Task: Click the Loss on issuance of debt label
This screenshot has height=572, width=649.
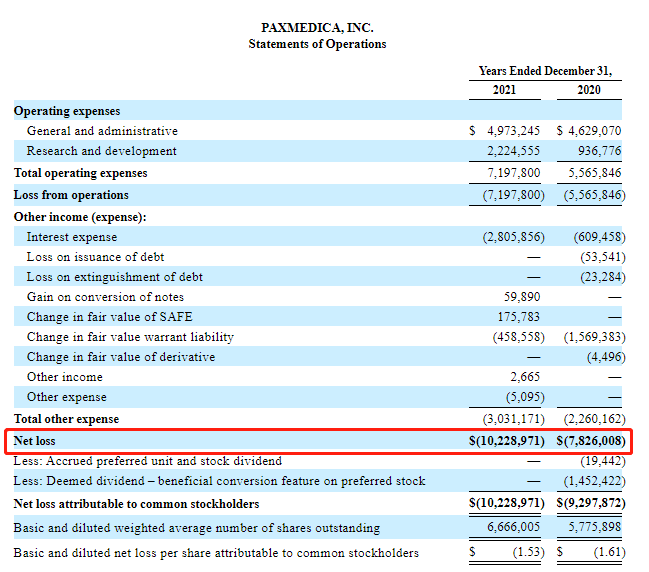Action: pyautogui.click(x=96, y=257)
